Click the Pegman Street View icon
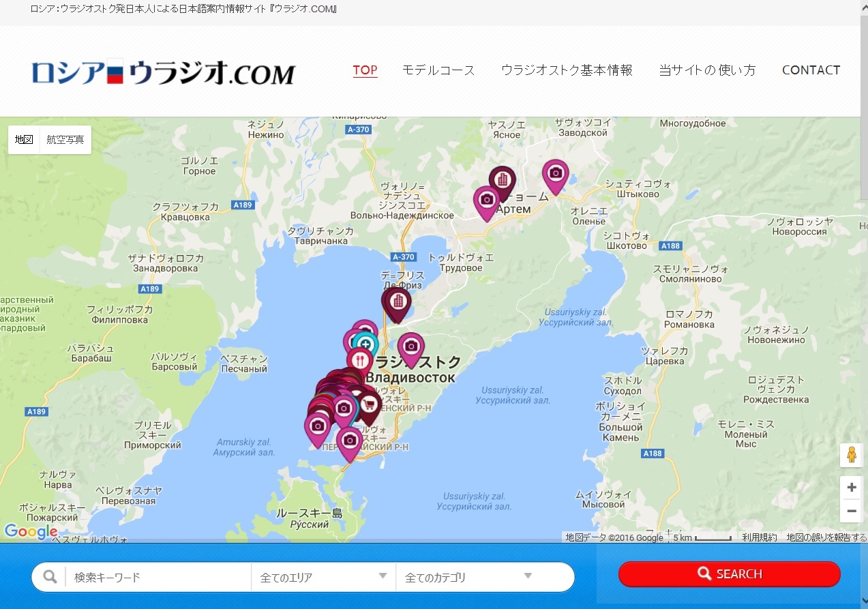868x609 pixels. coord(852,455)
